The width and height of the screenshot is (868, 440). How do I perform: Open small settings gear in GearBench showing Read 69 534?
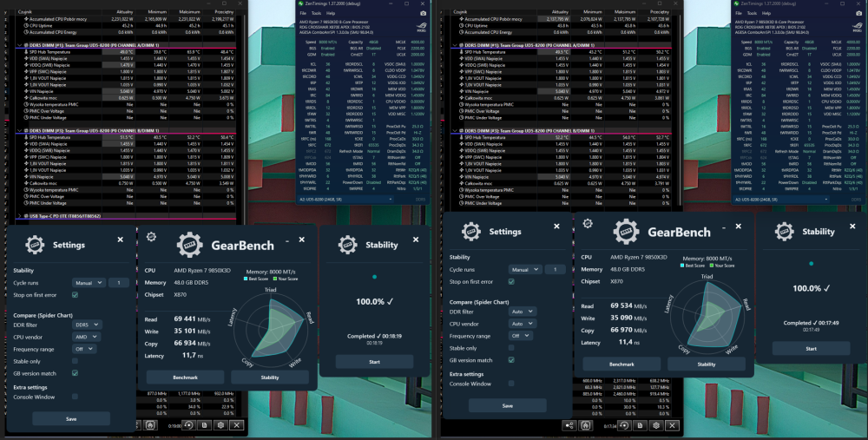[x=588, y=224]
